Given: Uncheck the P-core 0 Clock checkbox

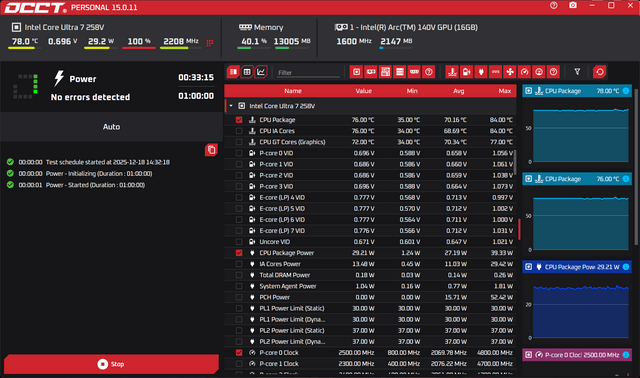Looking at the screenshot, I should coord(239,353).
